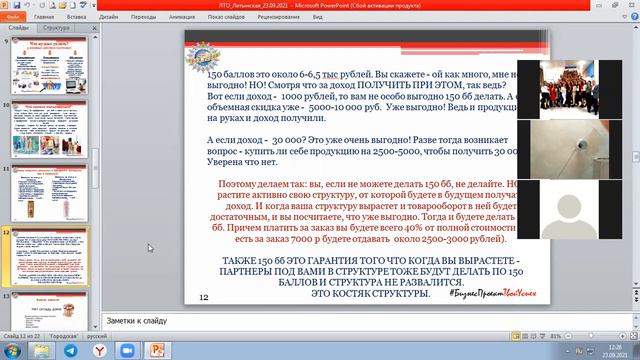640x360 pixels.
Task: Click the slide number 12 on slide
Action: [x=204, y=298]
